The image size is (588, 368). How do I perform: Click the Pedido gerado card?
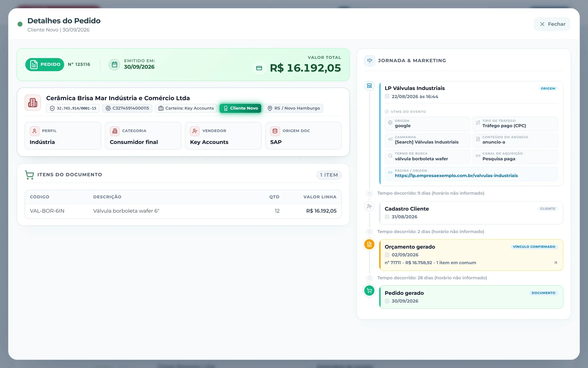click(471, 297)
